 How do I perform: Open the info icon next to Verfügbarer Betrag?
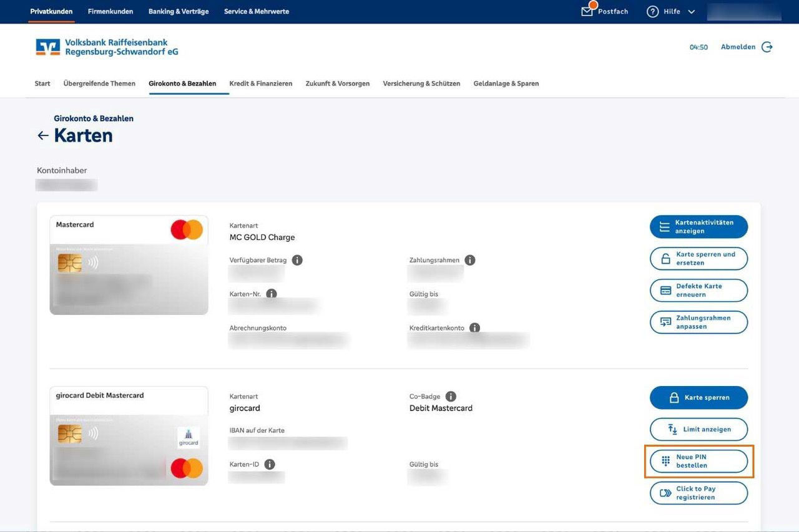point(297,259)
